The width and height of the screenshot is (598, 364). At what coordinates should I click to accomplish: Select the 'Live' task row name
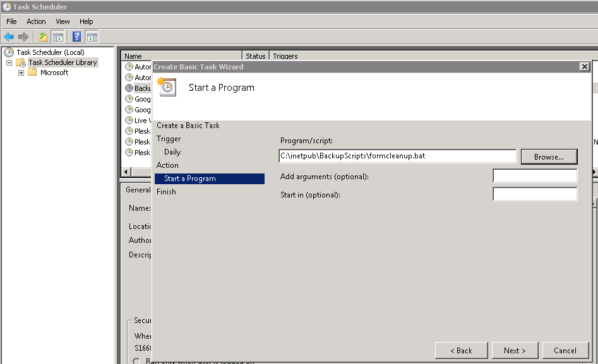(x=143, y=120)
